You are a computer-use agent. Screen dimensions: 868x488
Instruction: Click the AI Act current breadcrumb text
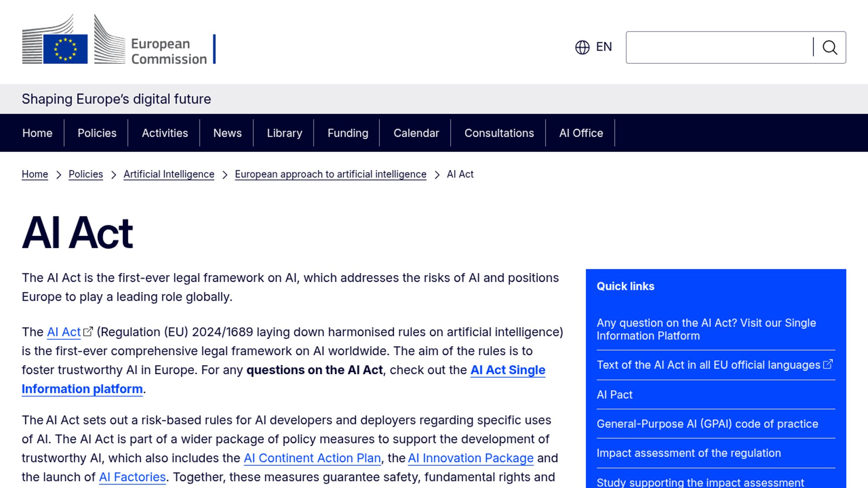460,174
